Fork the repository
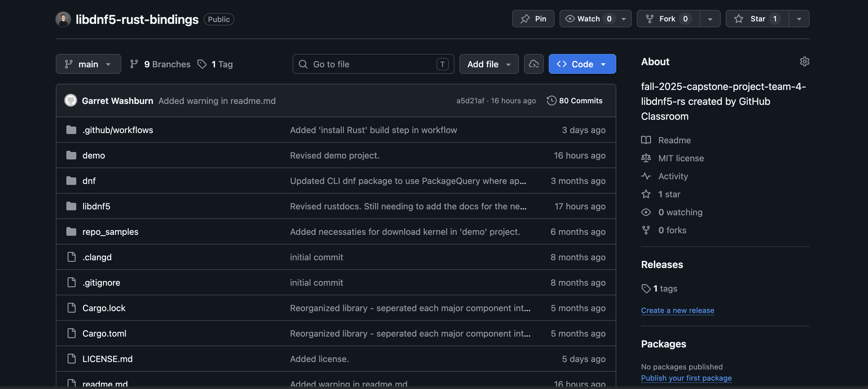Viewport: 868px width, 389px height. point(668,19)
